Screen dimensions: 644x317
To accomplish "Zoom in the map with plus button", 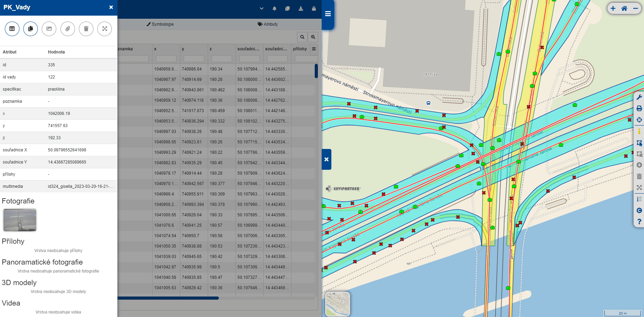I will coord(613,9).
